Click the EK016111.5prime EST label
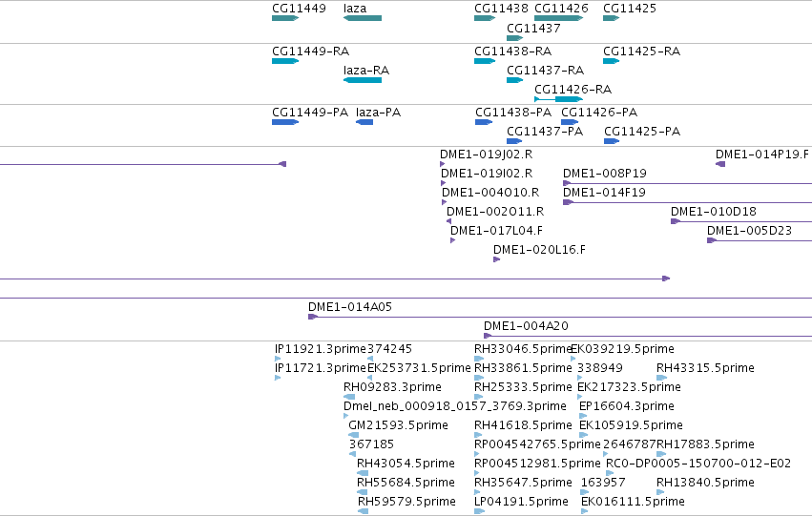Screen dimensions: 812x516 point(633,502)
